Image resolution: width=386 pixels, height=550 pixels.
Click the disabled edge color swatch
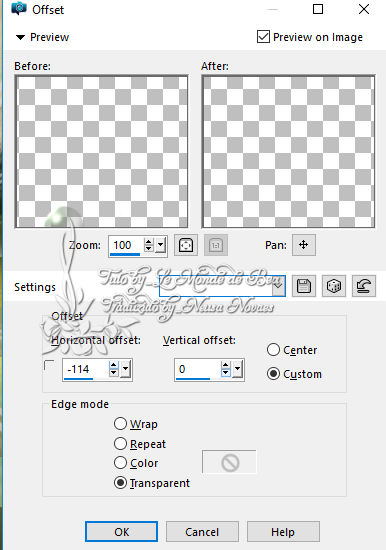[229, 463]
